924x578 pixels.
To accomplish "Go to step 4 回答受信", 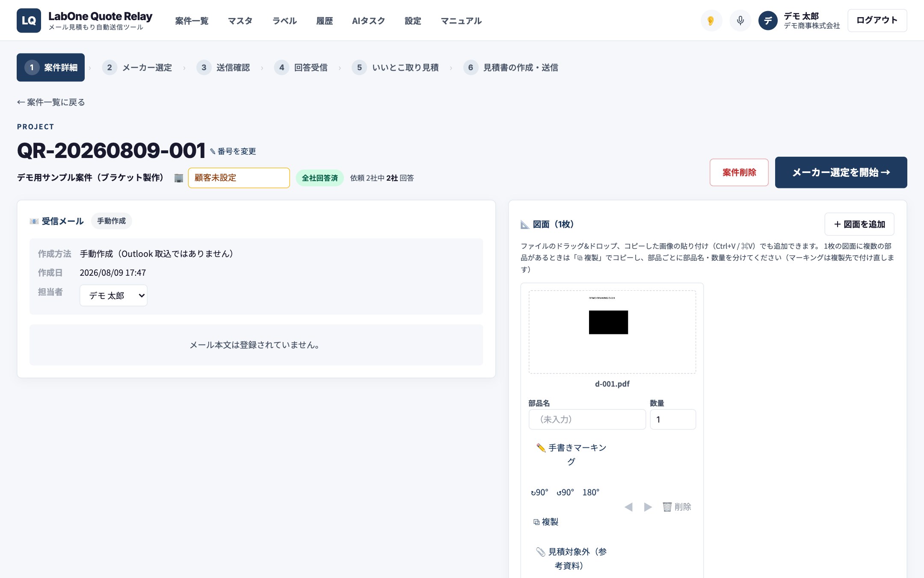I will click(x=301, y=67).
